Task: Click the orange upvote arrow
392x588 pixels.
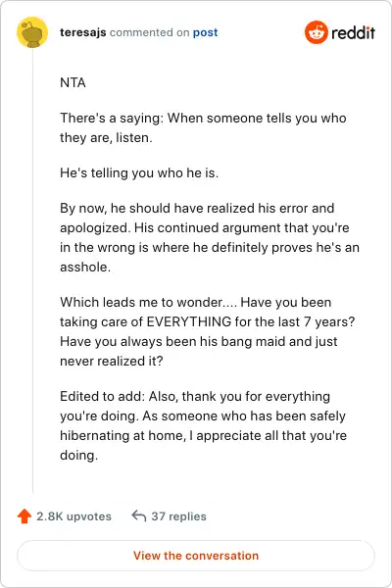Action: (24, 516)
